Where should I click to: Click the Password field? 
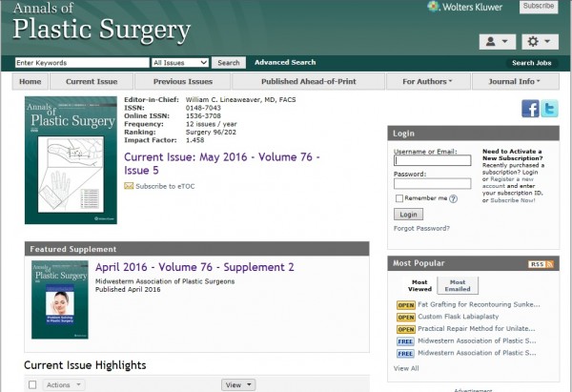tap(432, 183)
